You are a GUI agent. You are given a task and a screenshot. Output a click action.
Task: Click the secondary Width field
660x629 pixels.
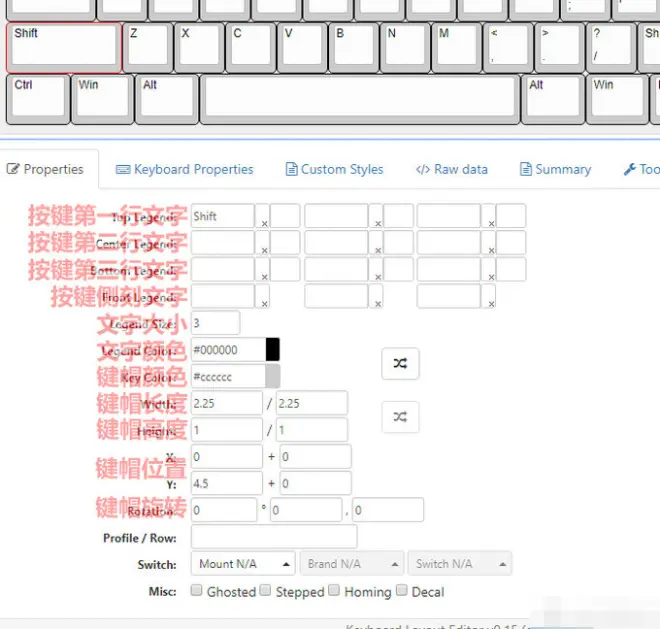312,403
